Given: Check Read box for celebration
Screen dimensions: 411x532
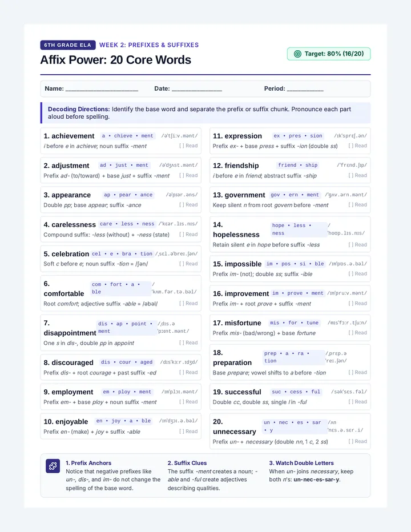Looking at the screenshot, I should 188,264.
